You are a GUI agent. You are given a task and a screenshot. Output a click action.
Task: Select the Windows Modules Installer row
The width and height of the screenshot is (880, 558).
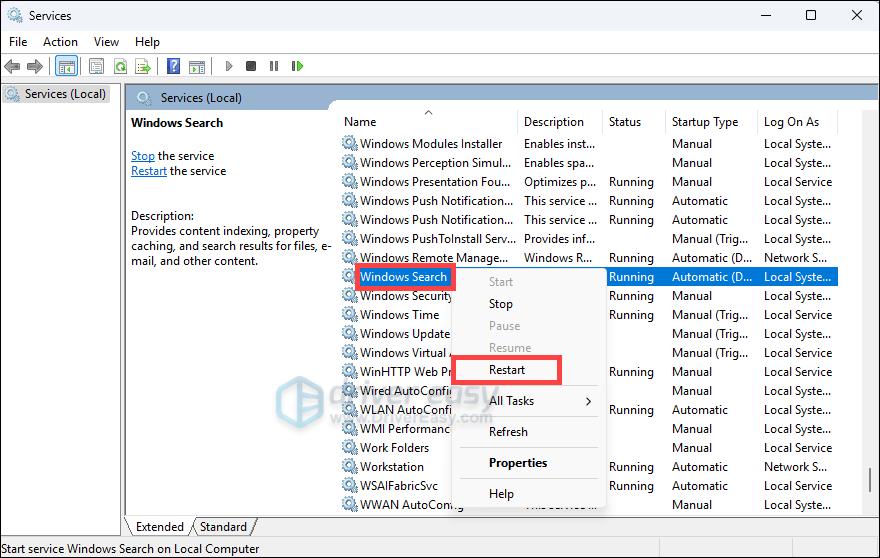click(x=589, y=143)
